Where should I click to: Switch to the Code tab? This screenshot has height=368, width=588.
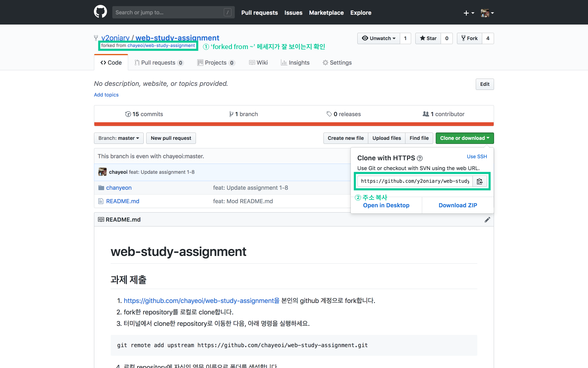tap(111, 63)
